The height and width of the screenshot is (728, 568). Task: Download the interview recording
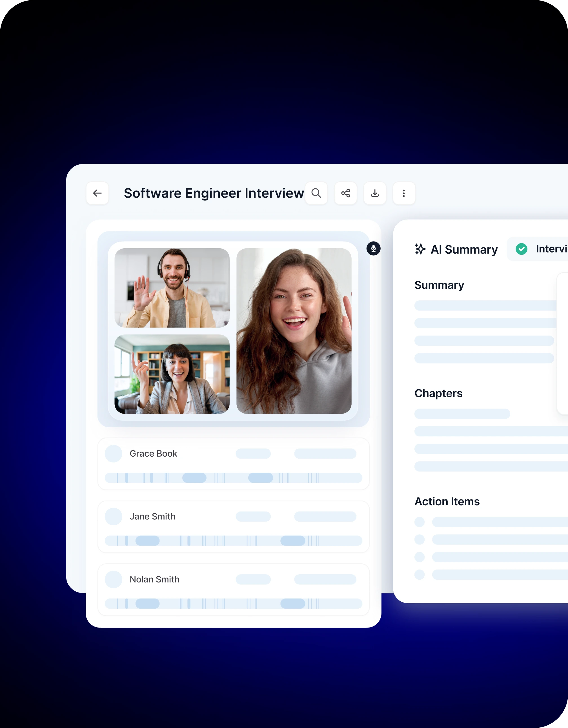[x=374, y=193]
